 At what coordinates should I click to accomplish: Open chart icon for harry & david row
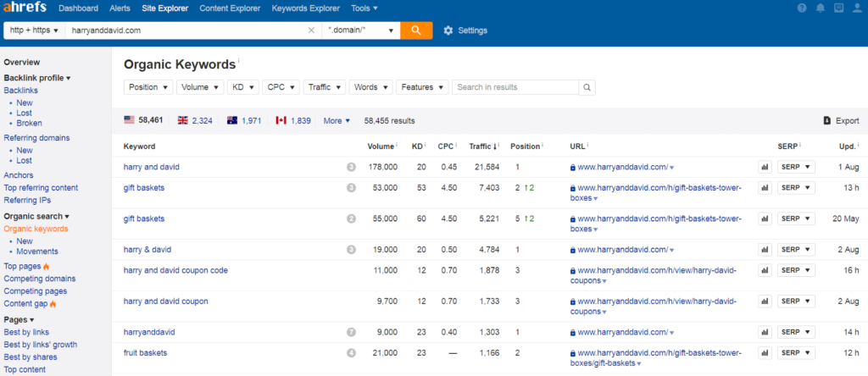[765, 249]
